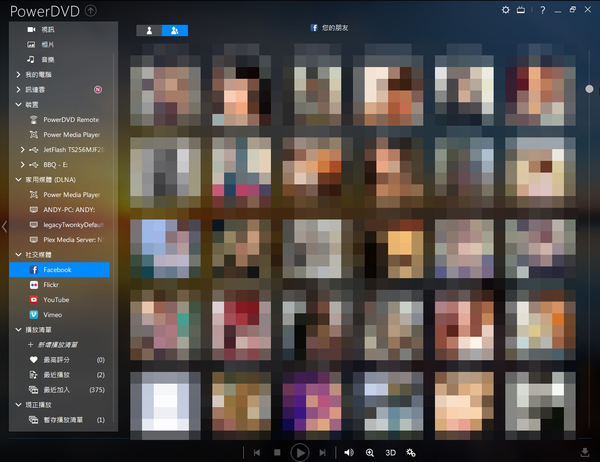This screenshot has height=462, width=600.
Task: Open YouTube in social media list
Action: point(56,299)
